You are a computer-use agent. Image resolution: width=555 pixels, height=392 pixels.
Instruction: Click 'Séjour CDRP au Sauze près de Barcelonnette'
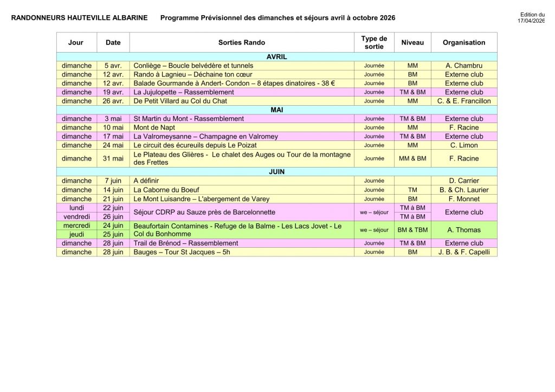pos(204,212)
